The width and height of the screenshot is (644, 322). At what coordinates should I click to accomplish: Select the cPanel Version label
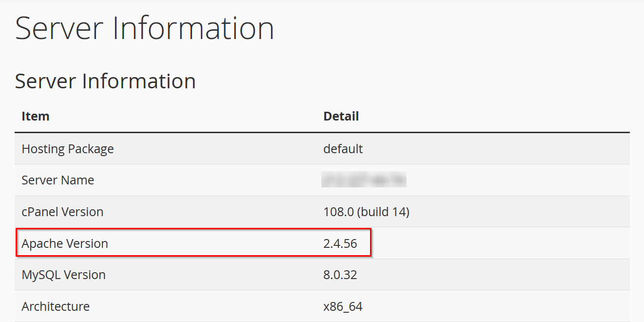point(62,212)
